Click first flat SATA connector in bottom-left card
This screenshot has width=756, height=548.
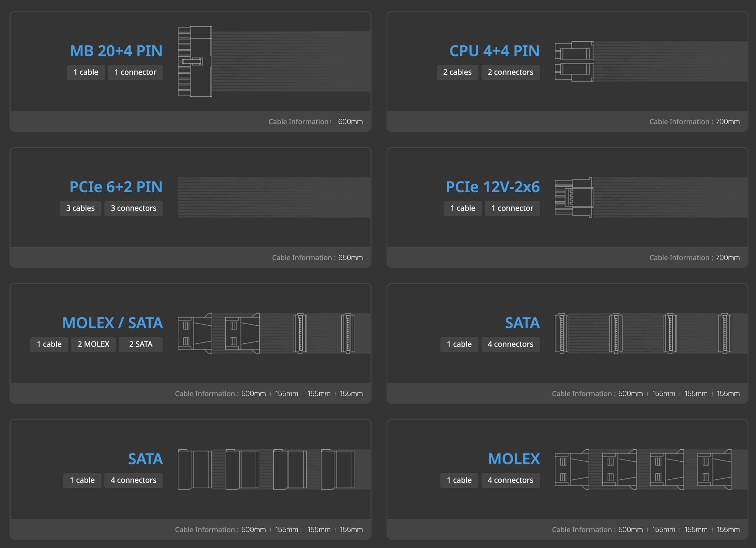(195, 469)
